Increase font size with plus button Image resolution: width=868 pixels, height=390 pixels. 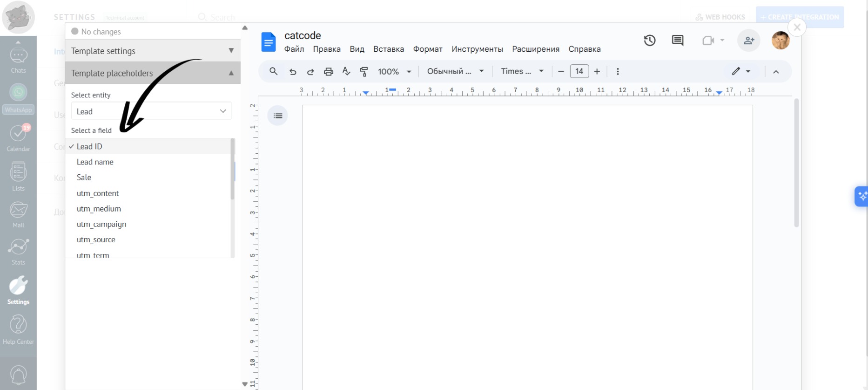coord(597,71)
